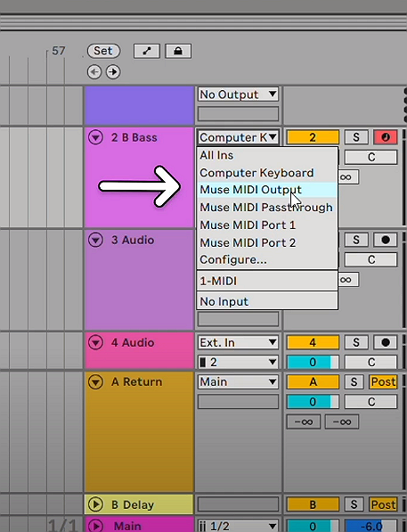Click the A Return volume field
Image resolution: width=407 pixels, height=532 pixels.
coord(313,402)
